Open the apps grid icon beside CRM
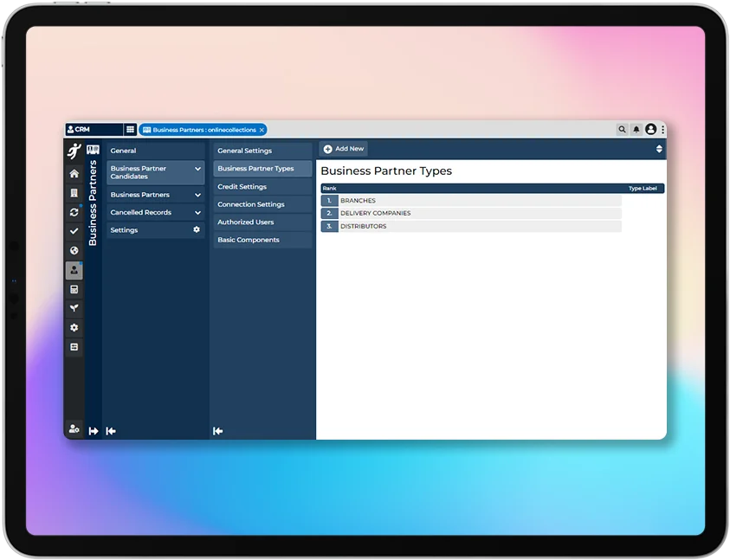Screen dimensions: 730x560 (131, 130)
